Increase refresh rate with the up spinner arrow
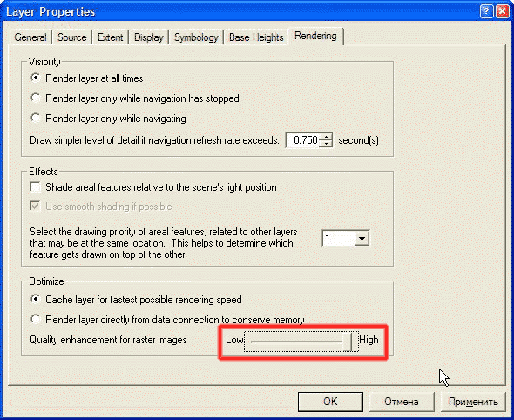Viewport: 514px width, 420px height. (326, 137)
